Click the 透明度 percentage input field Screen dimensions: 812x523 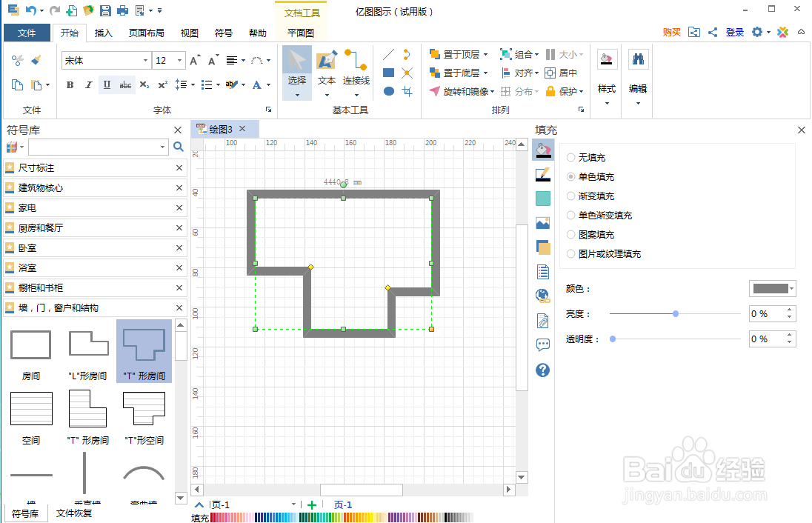pyautogui.click(x=767, y=339)
